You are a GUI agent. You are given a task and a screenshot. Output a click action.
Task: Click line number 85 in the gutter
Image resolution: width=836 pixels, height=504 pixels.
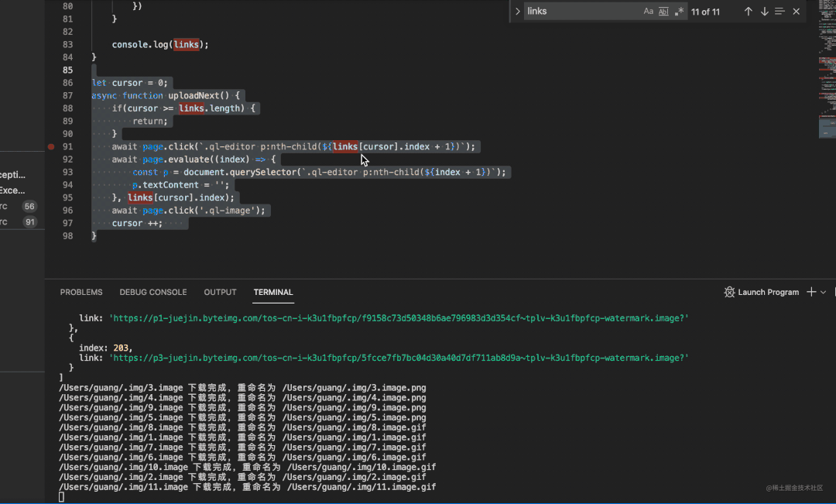67,70
